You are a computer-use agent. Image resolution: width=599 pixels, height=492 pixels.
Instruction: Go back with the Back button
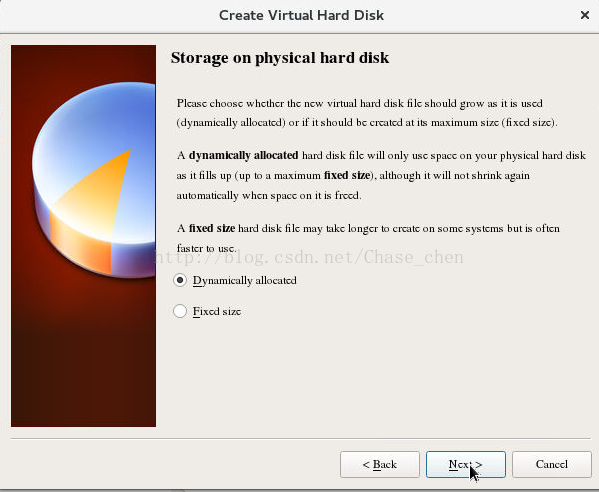click(380, 464)
